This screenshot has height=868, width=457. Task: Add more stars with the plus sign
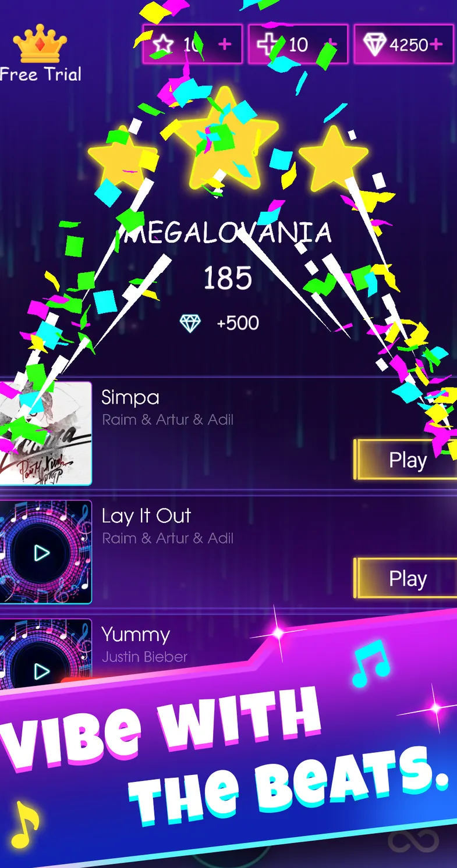coord(225,44)
